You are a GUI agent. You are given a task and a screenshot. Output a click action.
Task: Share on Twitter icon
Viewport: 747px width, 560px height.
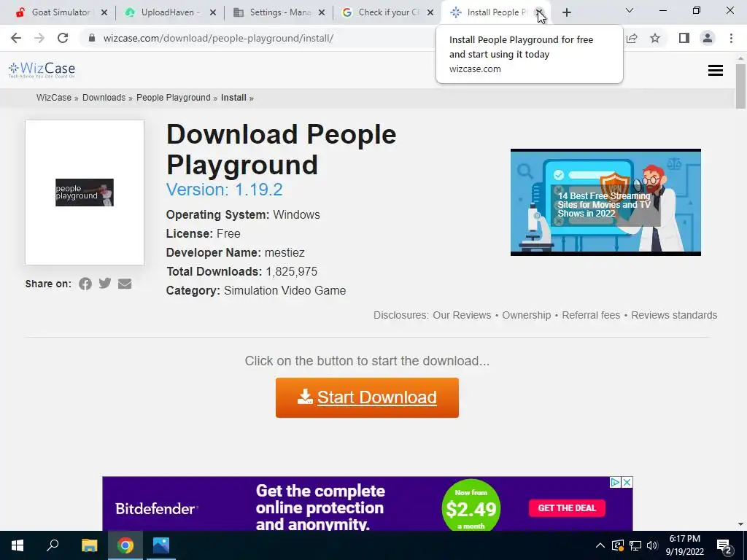(x=105, y=284)
